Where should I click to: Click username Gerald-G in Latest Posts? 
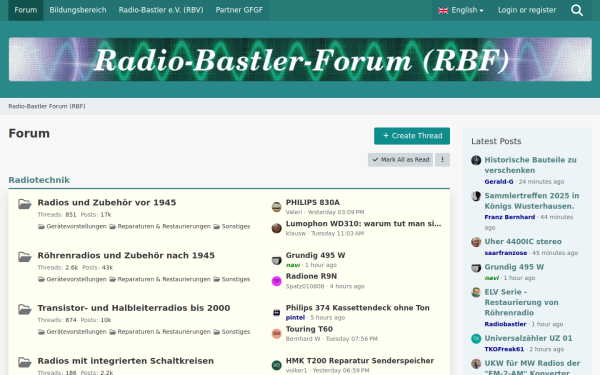499,182
